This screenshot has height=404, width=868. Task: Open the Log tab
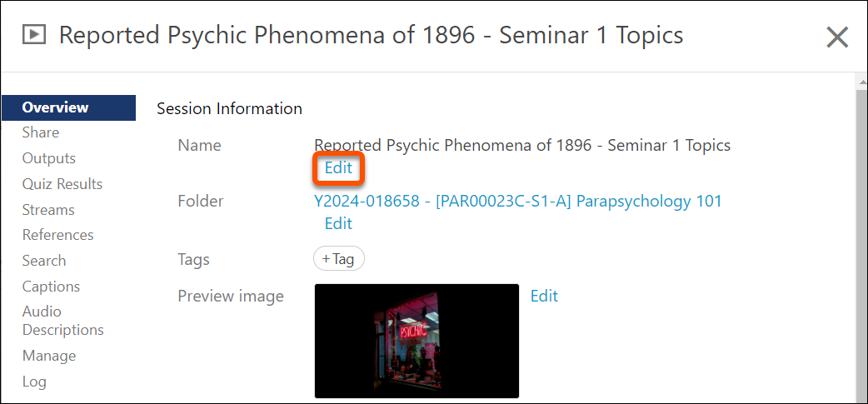pos(34,382)
